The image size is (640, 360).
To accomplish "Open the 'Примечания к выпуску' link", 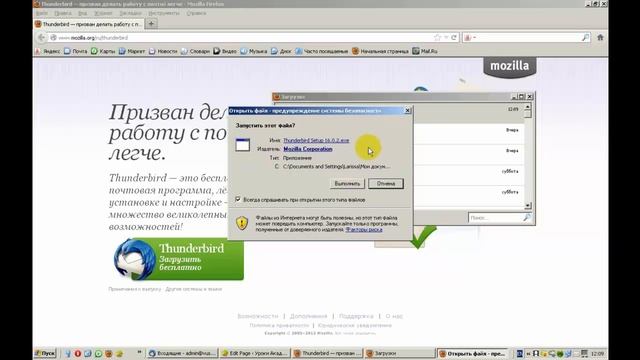I will [x=135, y=289].
